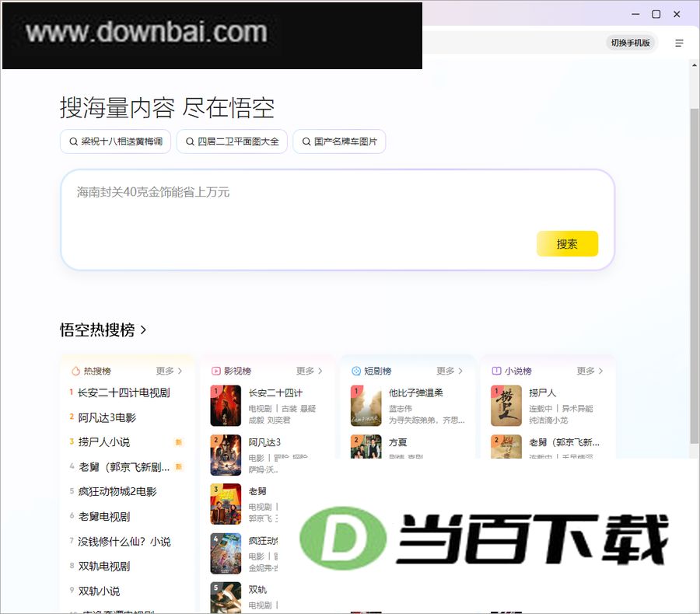
Task: Open the 阿凡达3 poster thumbnail
Action: coord(226,455)
